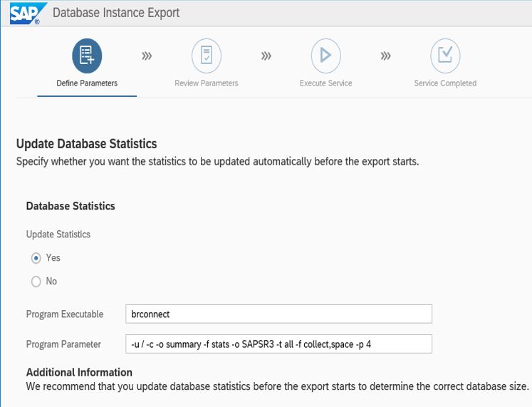Image resolution: width=532 pixels, height=407 pixels.
Task: Click the Additional Information heading
Action: point(79,372)
